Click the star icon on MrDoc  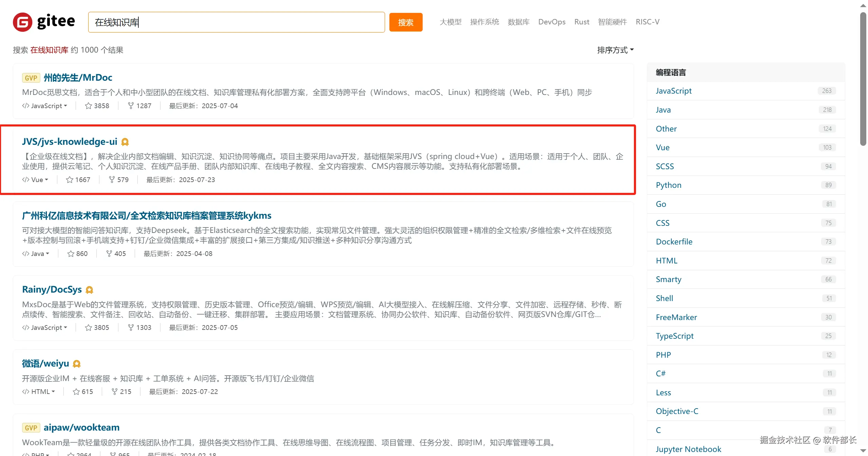(x=88, y=106)
